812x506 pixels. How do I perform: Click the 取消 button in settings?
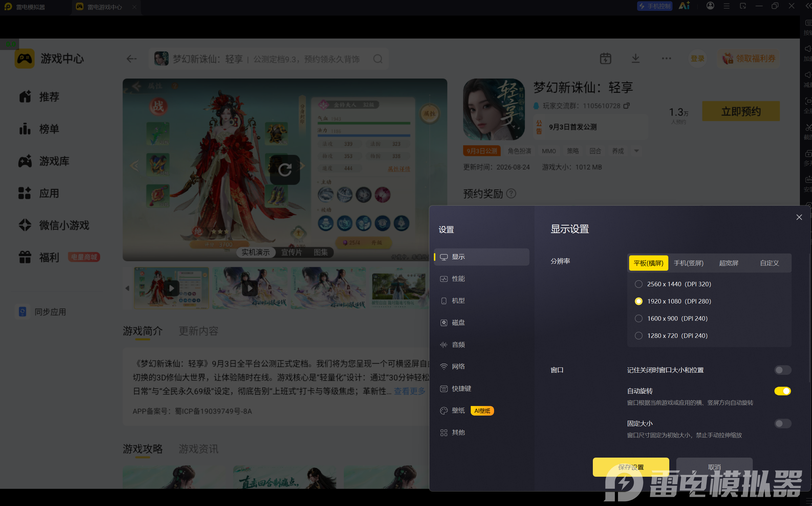[714, 467]
